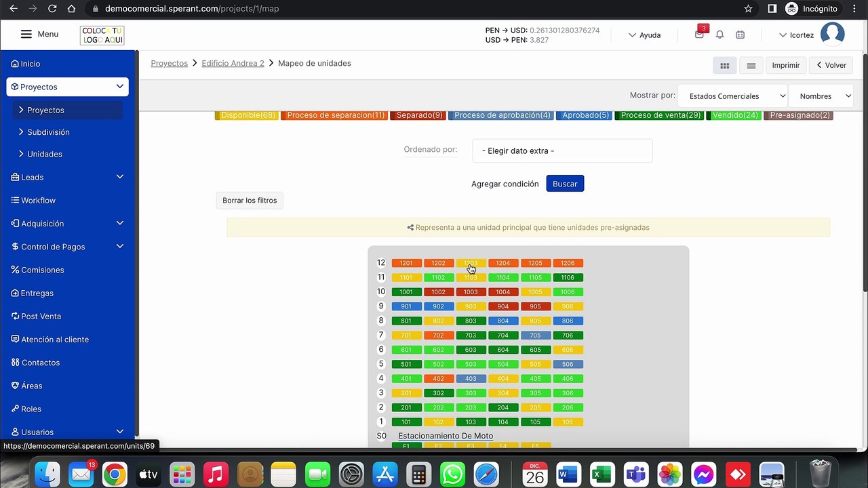868x488 pixels.
Task: Open Mail from the dock
Action: (x=81, y=474)
